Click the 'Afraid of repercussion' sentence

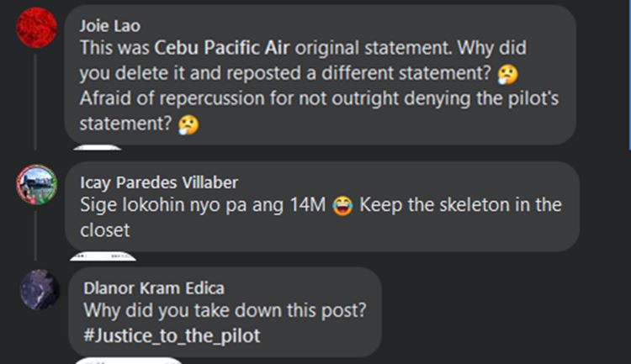pos(320,99)
